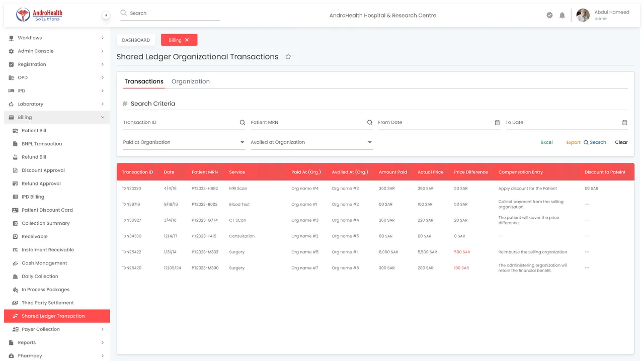Click the Instalment Receivable sidebar icon
This screenshot has height=361, width=644.
pyautogui.click(x=15, y=250)
